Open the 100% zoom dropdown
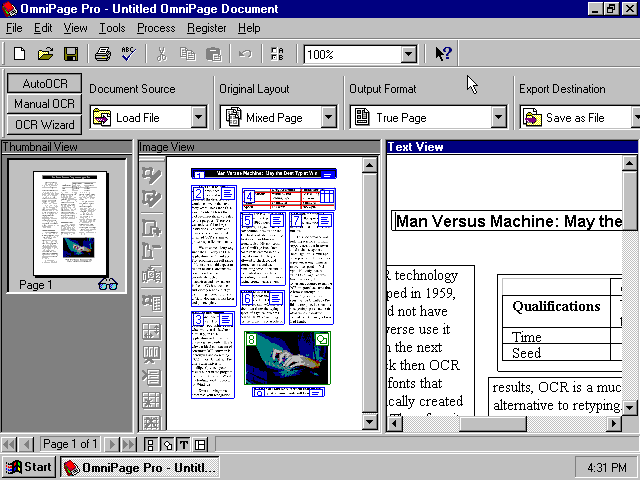 click(409, 54)
